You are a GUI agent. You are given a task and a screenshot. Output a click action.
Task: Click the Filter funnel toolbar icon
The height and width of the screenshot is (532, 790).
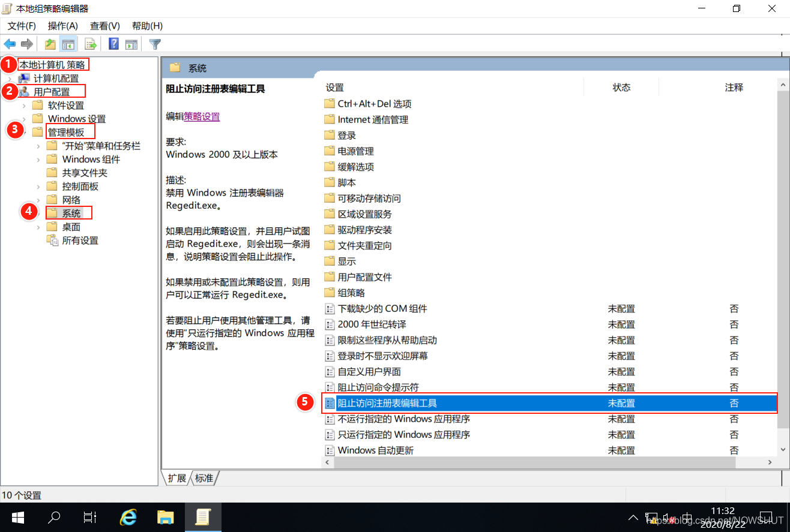click(x=155, y=44)
